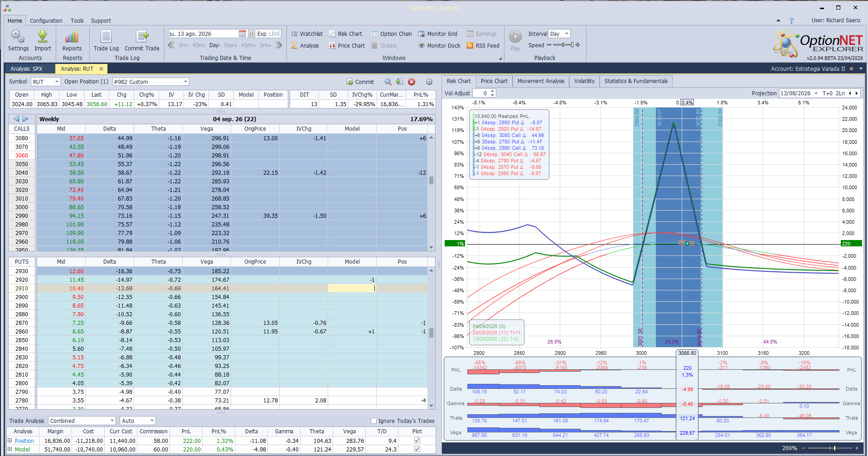The height and width of the screenshot is (456, 868).
Task: Open the Tools ribbon tab
Action: (x=77, y=20)
